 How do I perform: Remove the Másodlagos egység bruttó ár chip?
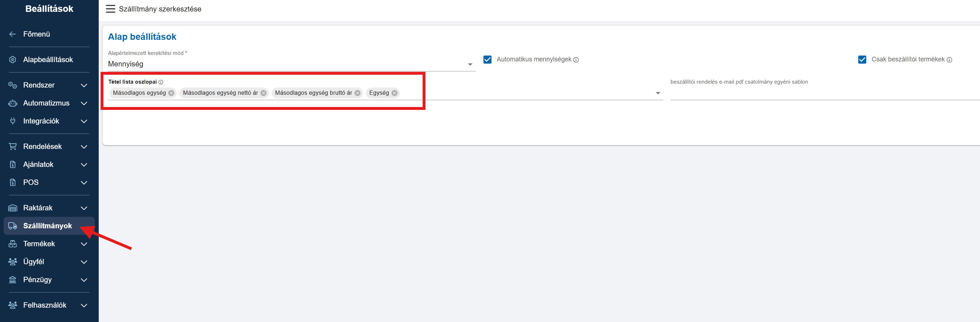tap(357, 93)
